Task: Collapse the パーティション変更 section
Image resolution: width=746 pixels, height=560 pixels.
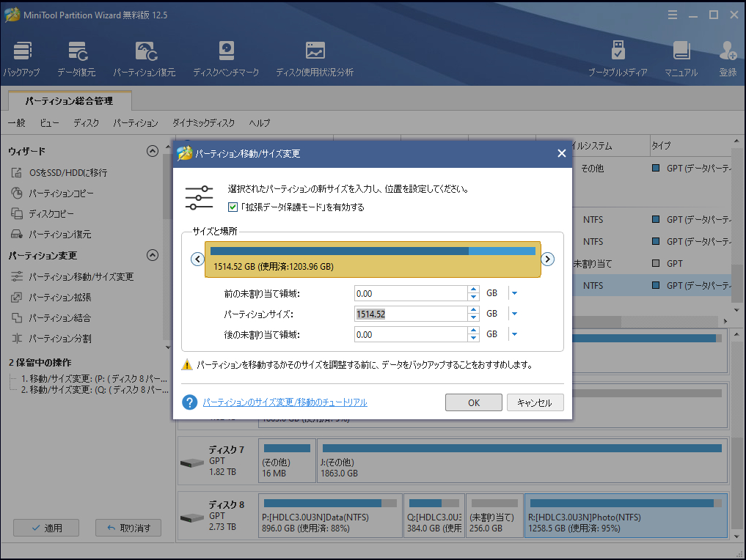Action: pyautogui.click(x=153, y=255)
